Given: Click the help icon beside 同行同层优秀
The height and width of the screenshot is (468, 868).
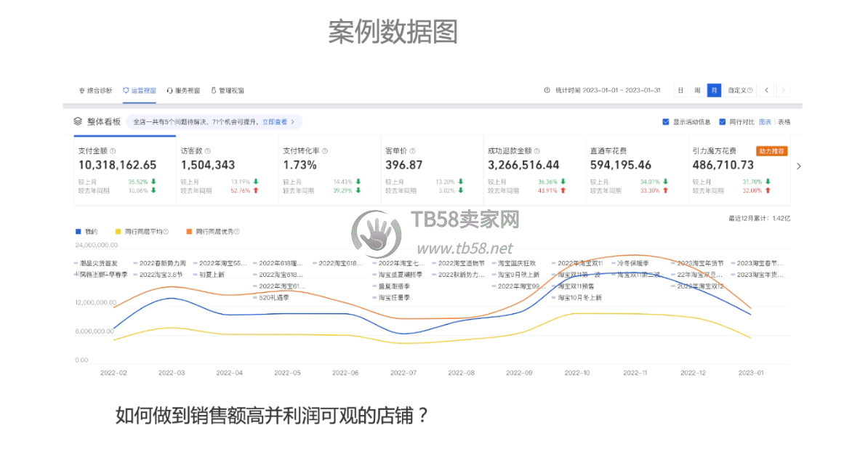Looking at the screenshot, I should [237, 232].
